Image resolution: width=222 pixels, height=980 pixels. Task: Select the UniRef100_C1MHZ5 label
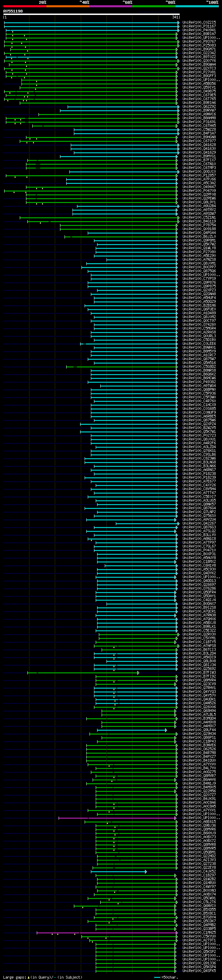(x=199, y=932)
